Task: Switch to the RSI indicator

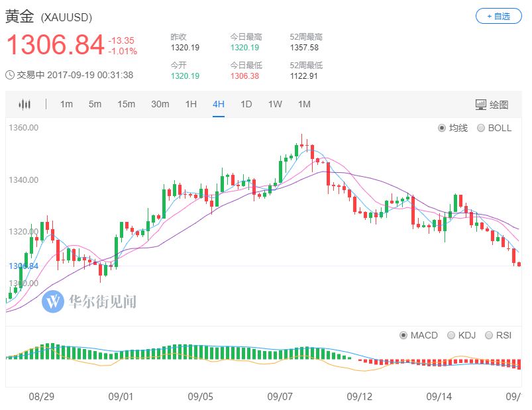Action: 490,334
